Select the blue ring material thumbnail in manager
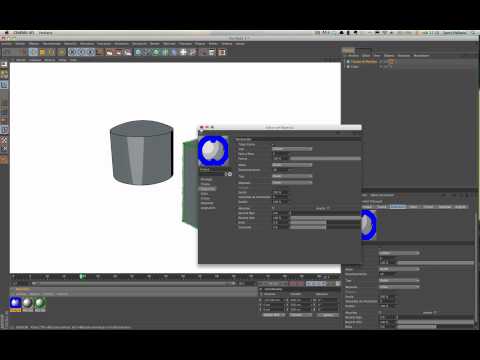 pyautogui.click(x=15, y=303)
